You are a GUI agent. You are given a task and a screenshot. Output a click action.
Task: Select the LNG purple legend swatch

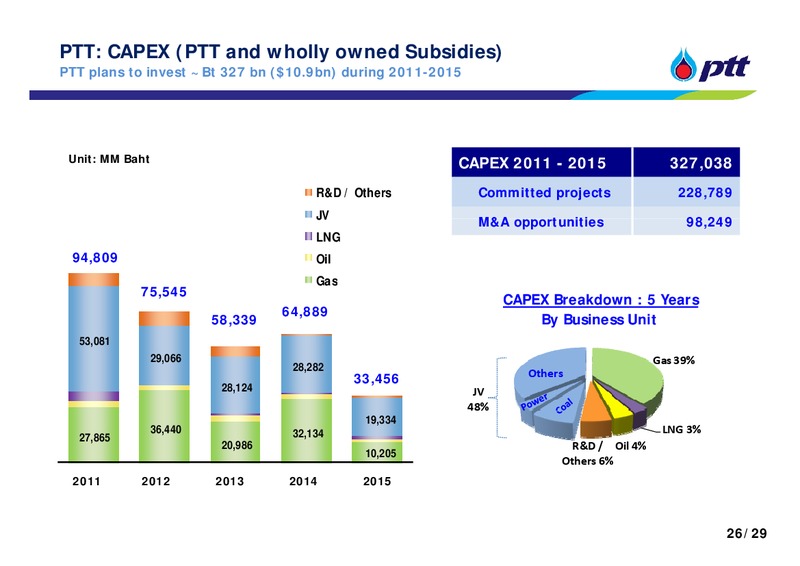tap(308, 236)
